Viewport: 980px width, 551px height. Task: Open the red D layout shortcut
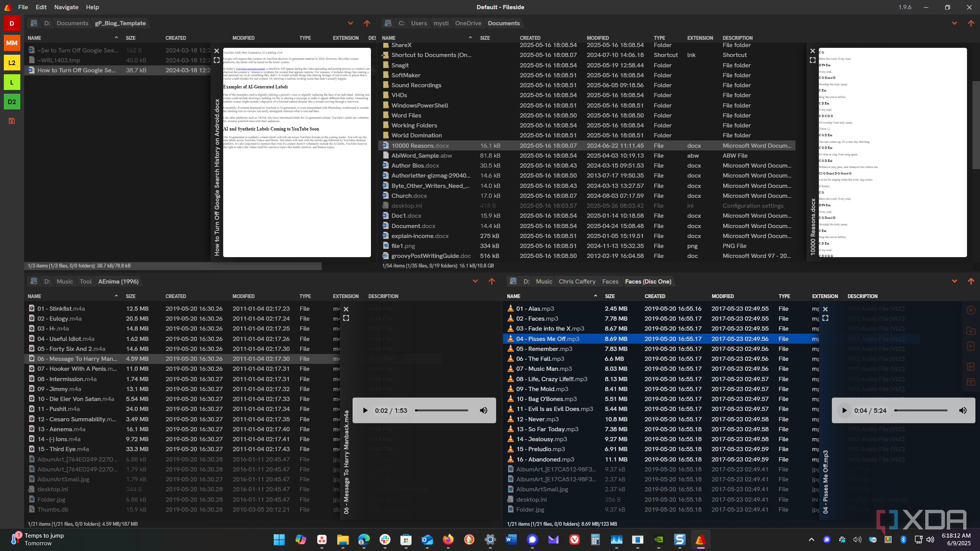[12, 23]
